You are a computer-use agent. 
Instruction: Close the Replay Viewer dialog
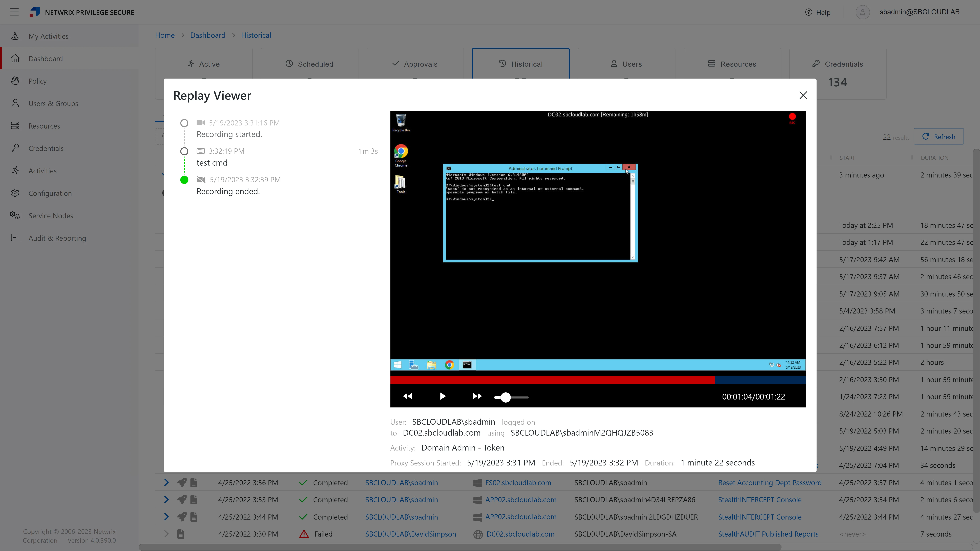[803, 95]
